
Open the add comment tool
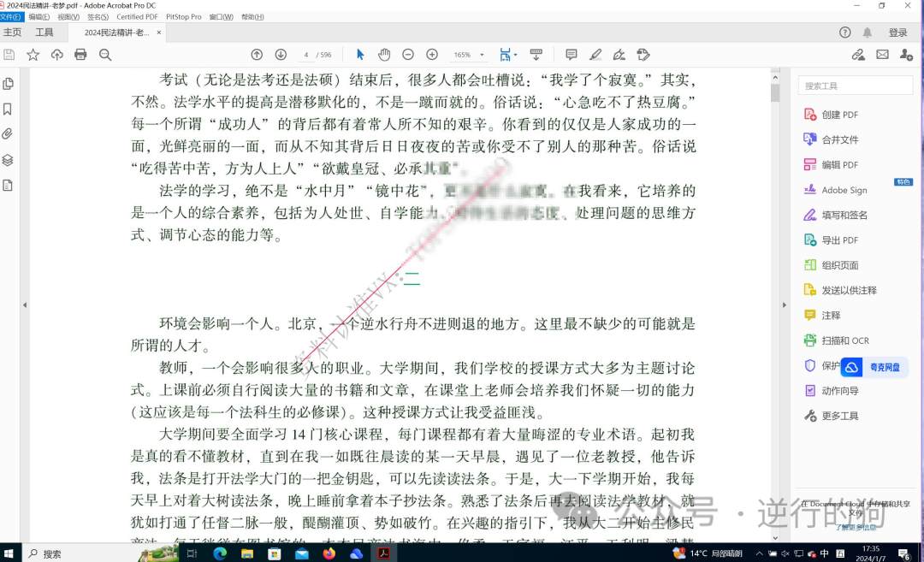[x=570, y=54]
